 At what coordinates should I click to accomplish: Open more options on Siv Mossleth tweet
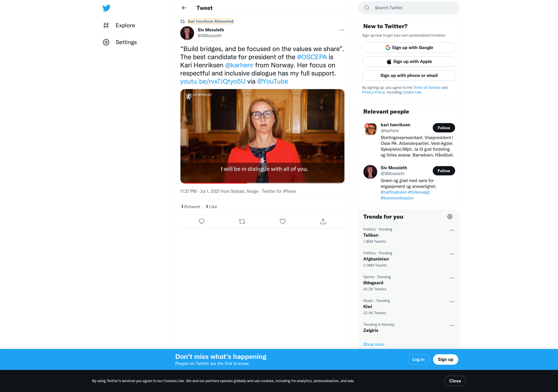[x=342, y=30]
